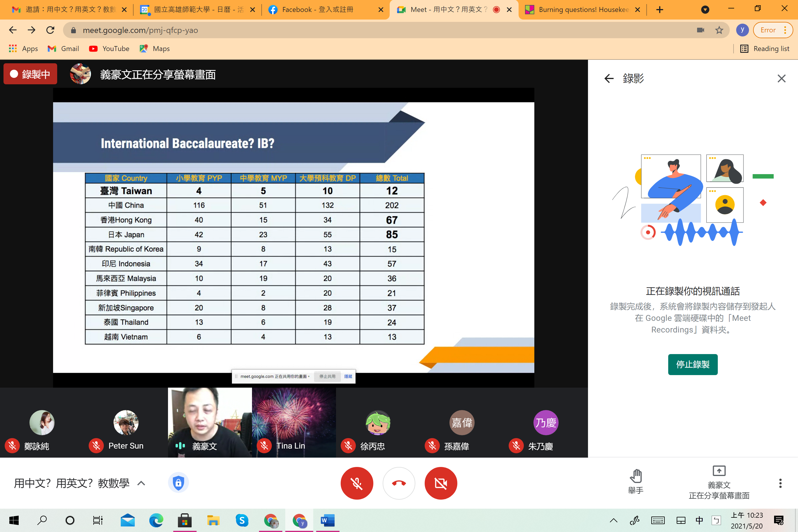Select 朱乃慶 participant tile
The image size is (798, 532).
point(546,423)
